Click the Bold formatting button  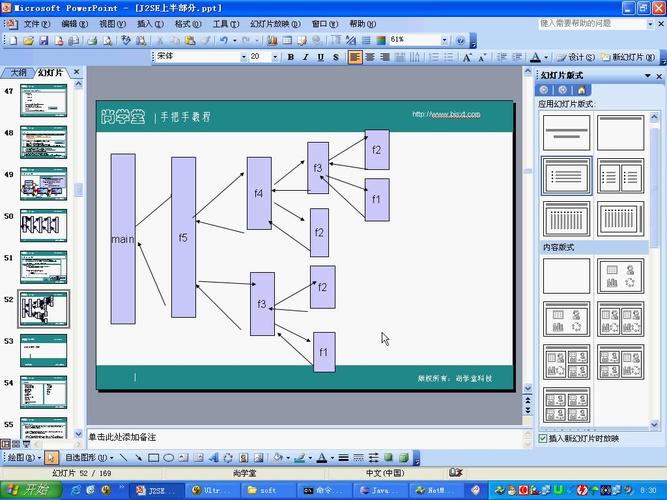click(291, 57)
